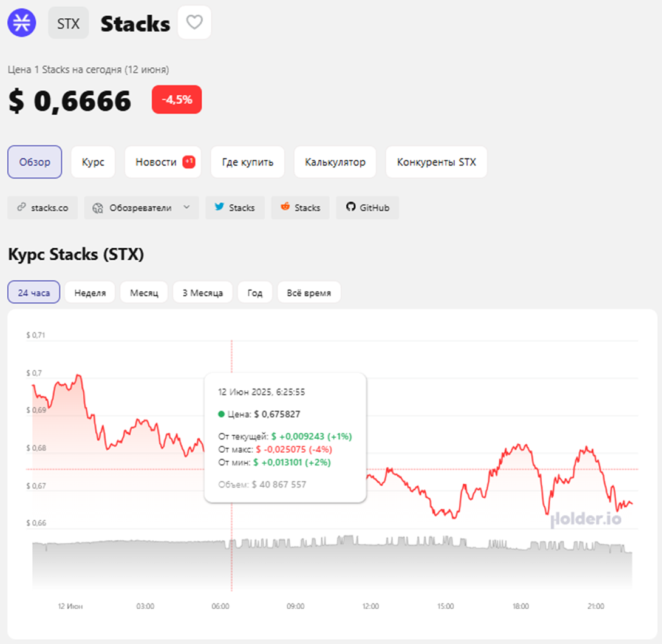Add Stacks to favorites with heart icon
The image size is (662, 644).
pyautogui.click(x=194, y=22)
